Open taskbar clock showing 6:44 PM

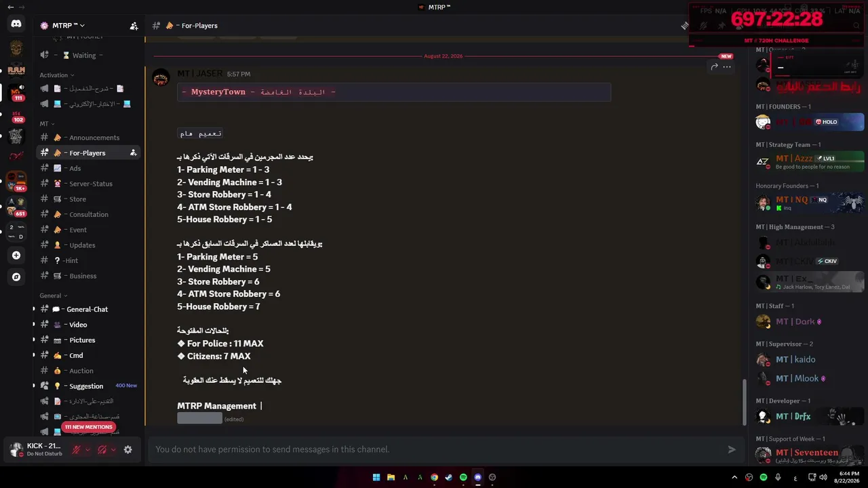(x=848, y=477)
